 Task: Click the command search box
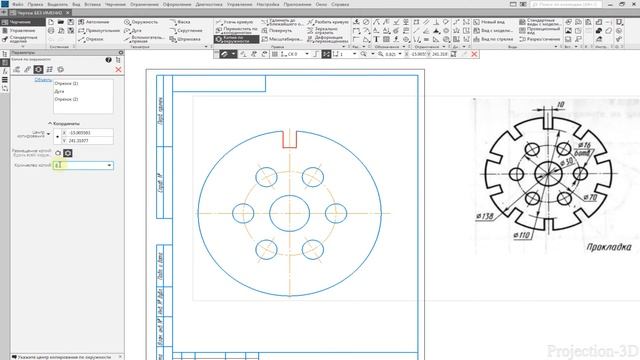(x=566, y=4)
